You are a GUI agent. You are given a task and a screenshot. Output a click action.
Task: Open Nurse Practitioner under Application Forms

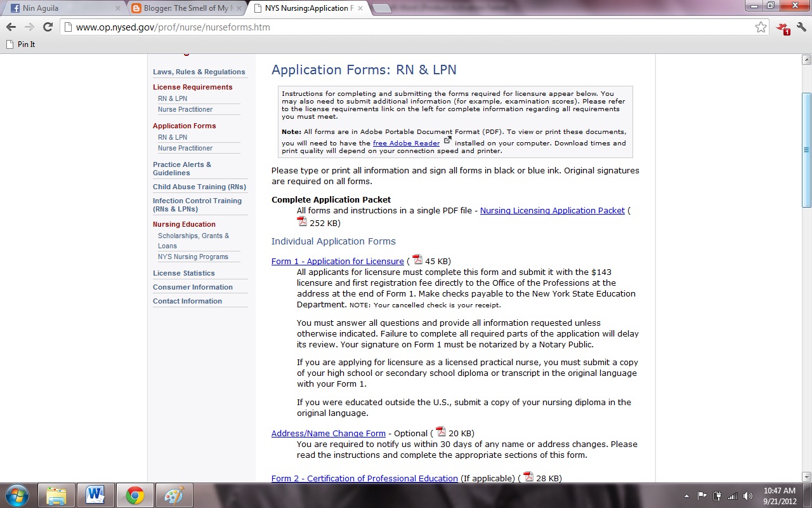tap(185, 149)
